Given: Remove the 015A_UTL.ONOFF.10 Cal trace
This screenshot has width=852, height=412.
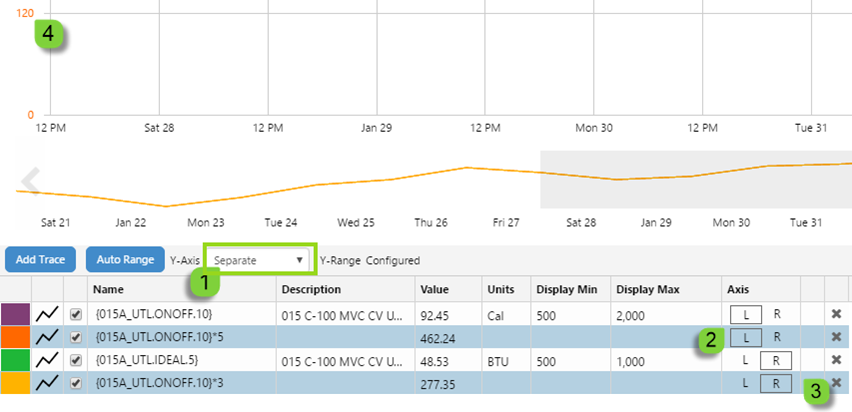Looking at the screenshot, I should click(836, 314).
